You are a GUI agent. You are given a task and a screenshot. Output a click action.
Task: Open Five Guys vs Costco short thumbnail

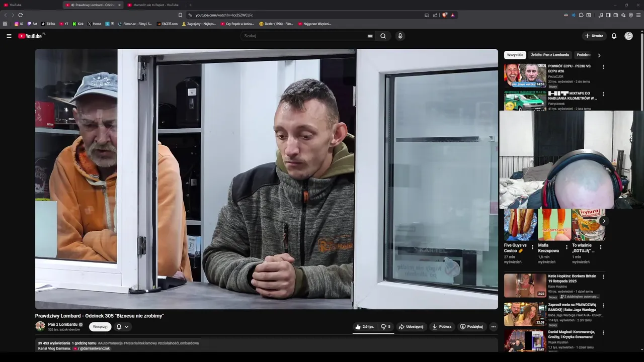[520, 225]
